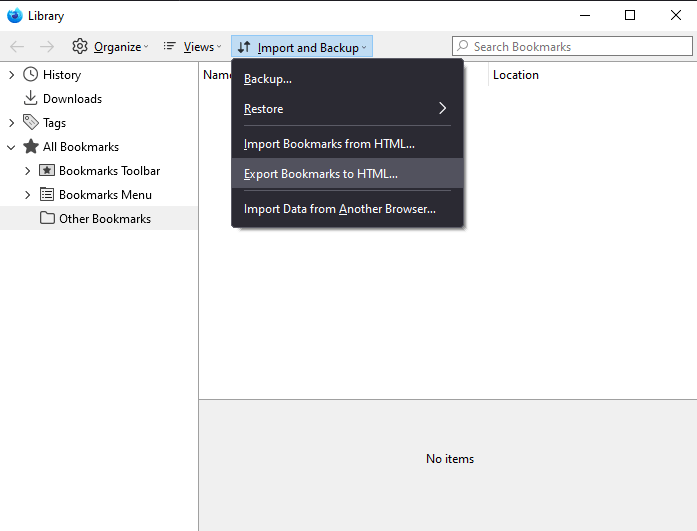Select History in the sidebar
697x531 pixels.
pyautogui.click(x=62, y=75)
